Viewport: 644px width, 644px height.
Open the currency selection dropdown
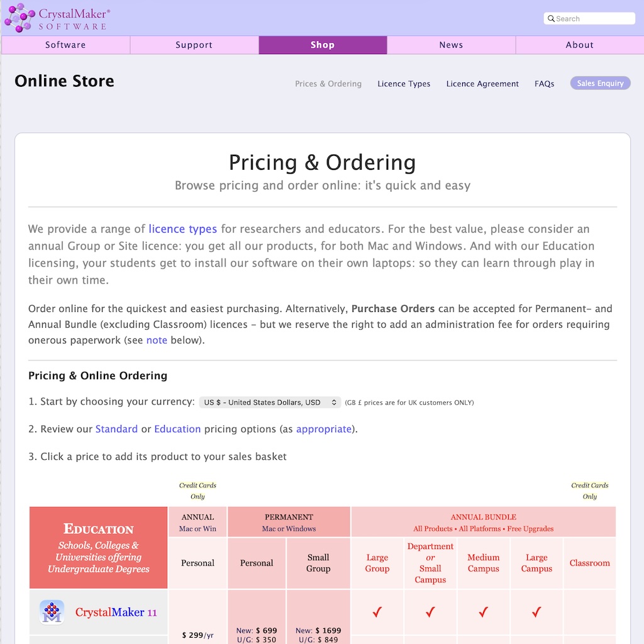pos(270,402)
